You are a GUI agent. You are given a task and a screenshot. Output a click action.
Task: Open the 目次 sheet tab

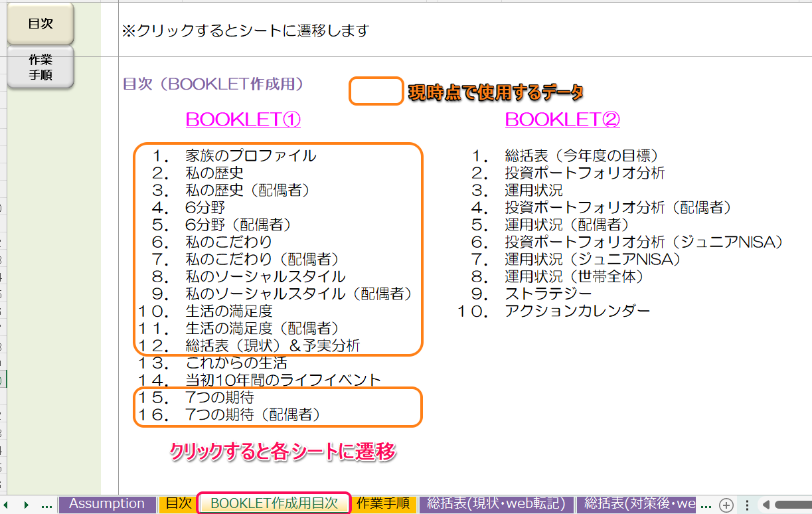[x=178, y=504]
